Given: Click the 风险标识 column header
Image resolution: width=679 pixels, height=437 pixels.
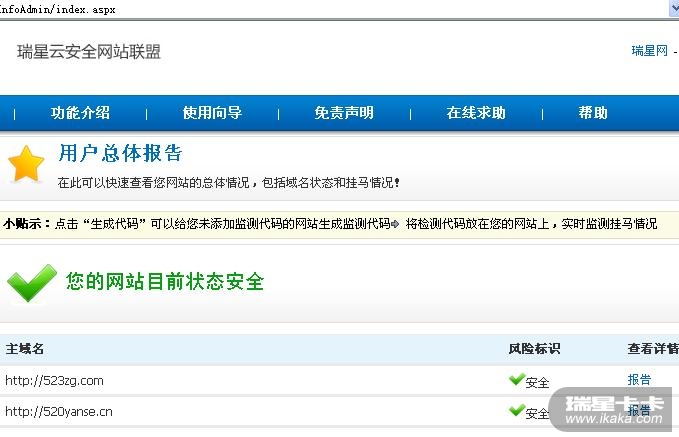Looking at the screenshot, I should [534, 349].
